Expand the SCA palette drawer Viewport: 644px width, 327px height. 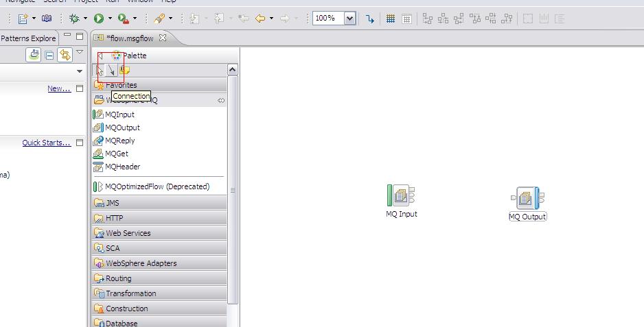159,248
